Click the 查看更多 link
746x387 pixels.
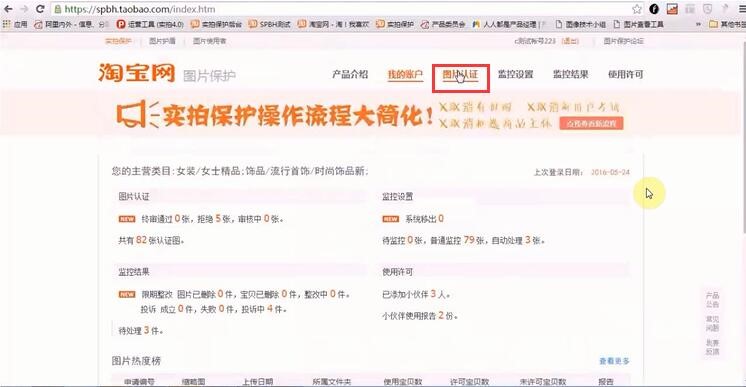(x=614, y=361)
